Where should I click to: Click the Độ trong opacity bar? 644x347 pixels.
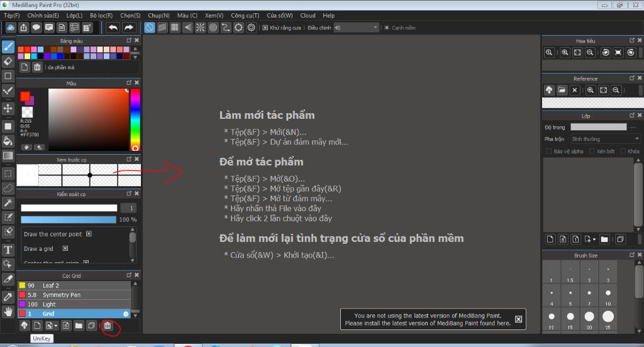pyautogui.click(x=599, y=128)
